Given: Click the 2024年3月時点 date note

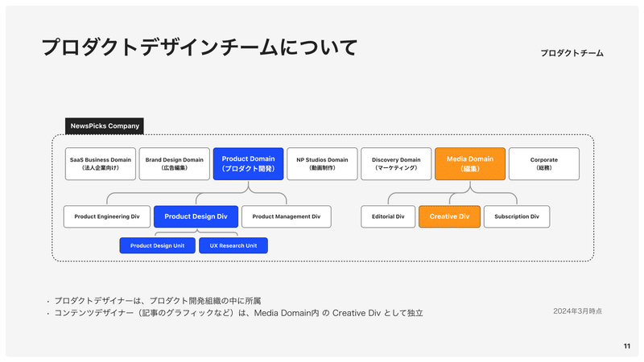Looking at the screenshot, I should click(x=577, y=311).
